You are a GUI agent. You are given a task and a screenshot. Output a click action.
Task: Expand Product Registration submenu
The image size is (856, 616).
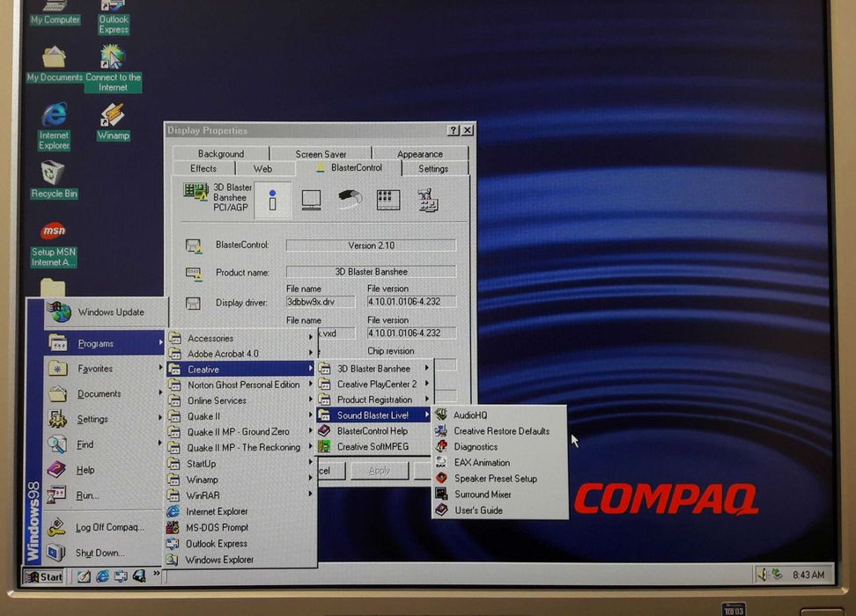(373, 400)
